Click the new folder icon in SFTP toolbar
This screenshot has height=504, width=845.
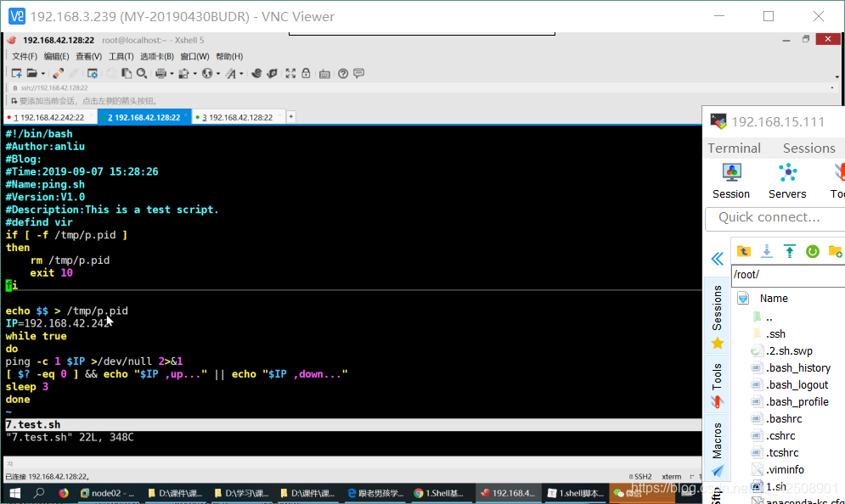pyautogui.click(x=836, y=251)
